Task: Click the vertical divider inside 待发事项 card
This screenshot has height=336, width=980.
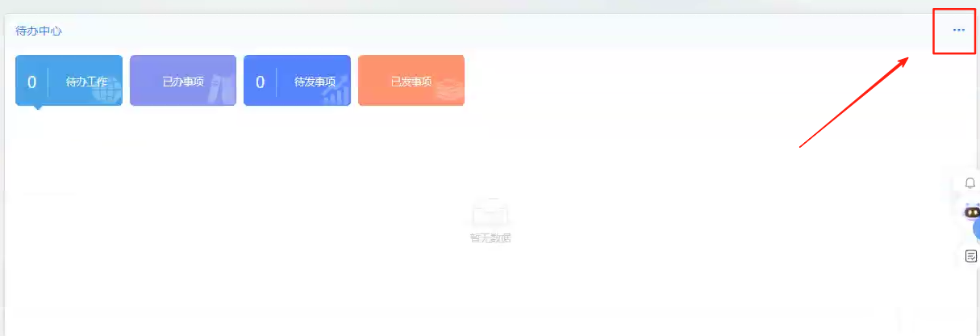Action: pyautogui.click(x=277, y=82)
